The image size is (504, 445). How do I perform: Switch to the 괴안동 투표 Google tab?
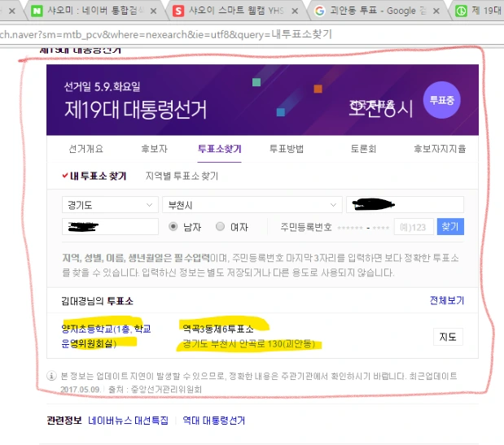pyautogui.click(x=378, y=11)
